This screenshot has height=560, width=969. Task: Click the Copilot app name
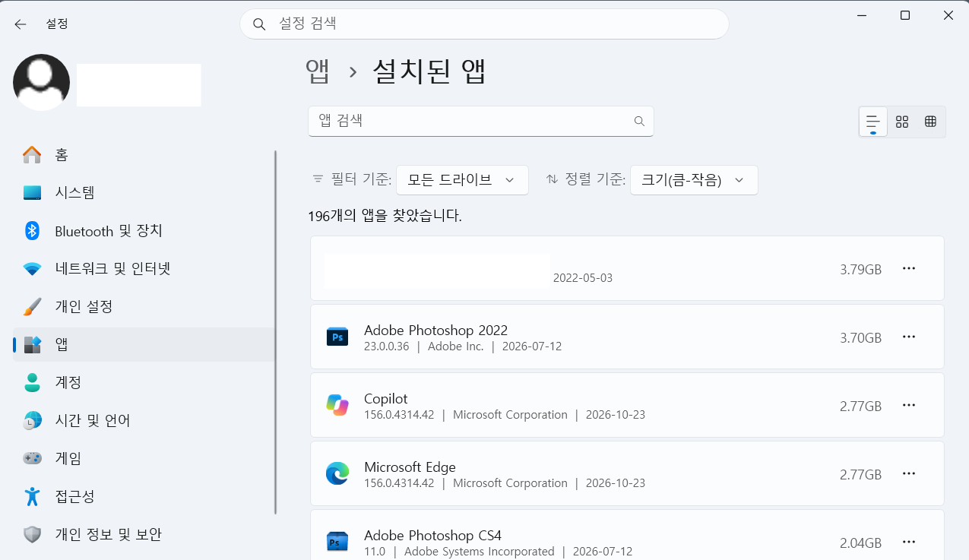click(x=386, y=399)
